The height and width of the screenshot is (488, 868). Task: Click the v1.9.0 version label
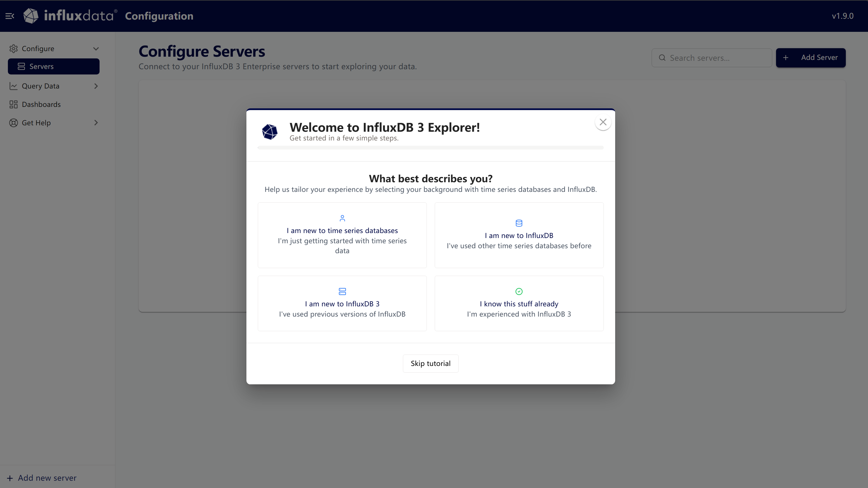(842, 16)
